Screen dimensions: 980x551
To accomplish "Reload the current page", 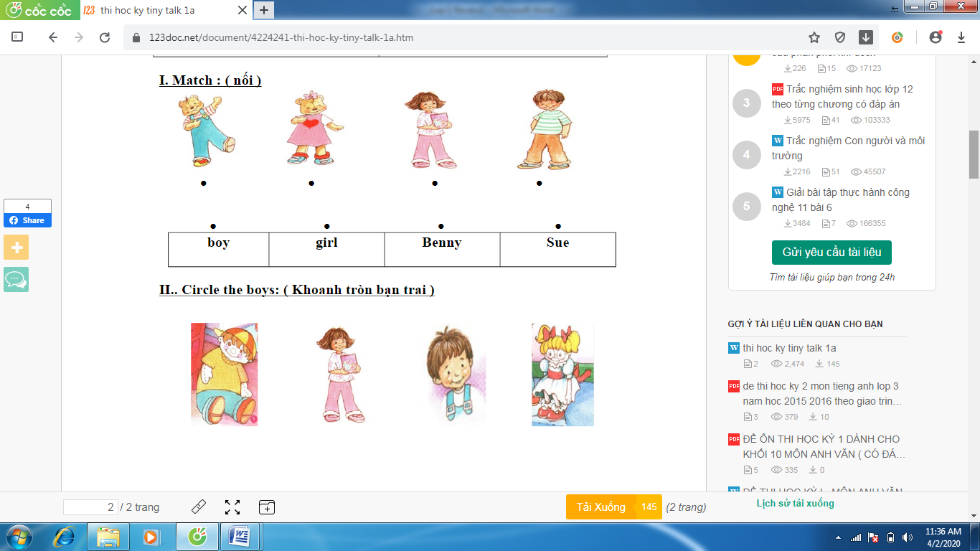I will [105, 37].
